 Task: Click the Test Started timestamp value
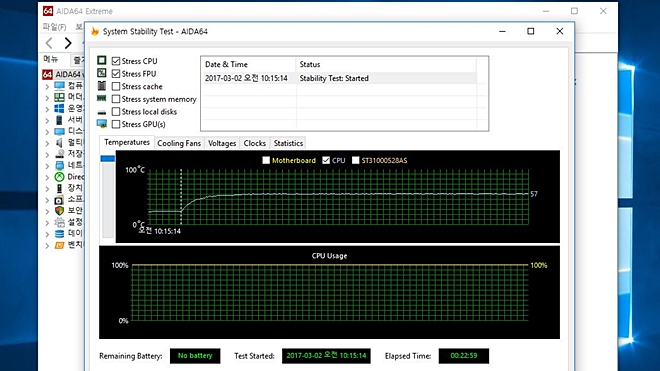(x=326, y=356)
